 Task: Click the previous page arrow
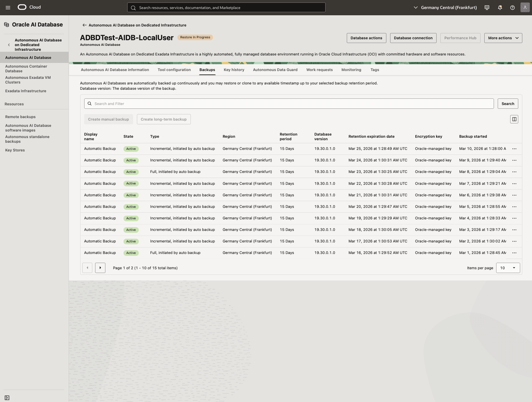(x=87, y=268)
